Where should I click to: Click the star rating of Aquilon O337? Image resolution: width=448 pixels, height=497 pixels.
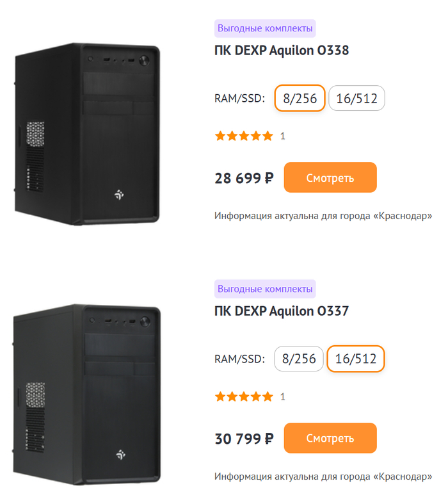pos(244,396)
